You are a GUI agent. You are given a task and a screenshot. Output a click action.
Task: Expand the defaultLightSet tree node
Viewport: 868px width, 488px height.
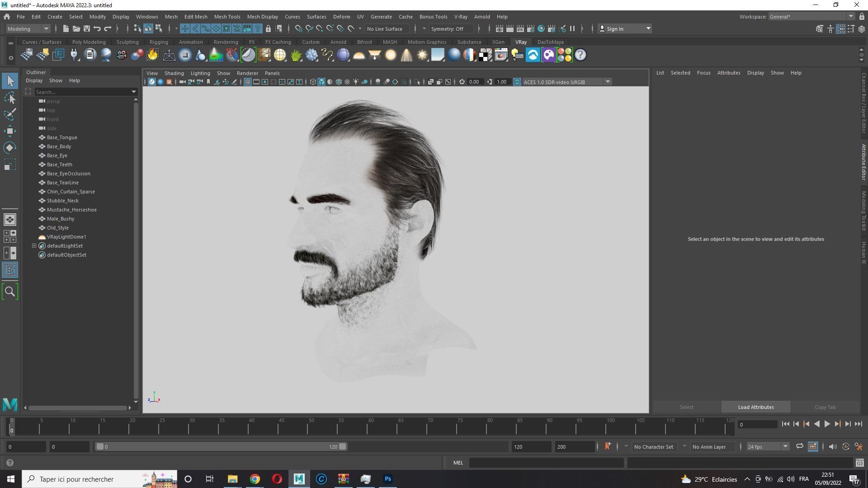[34, 246]
